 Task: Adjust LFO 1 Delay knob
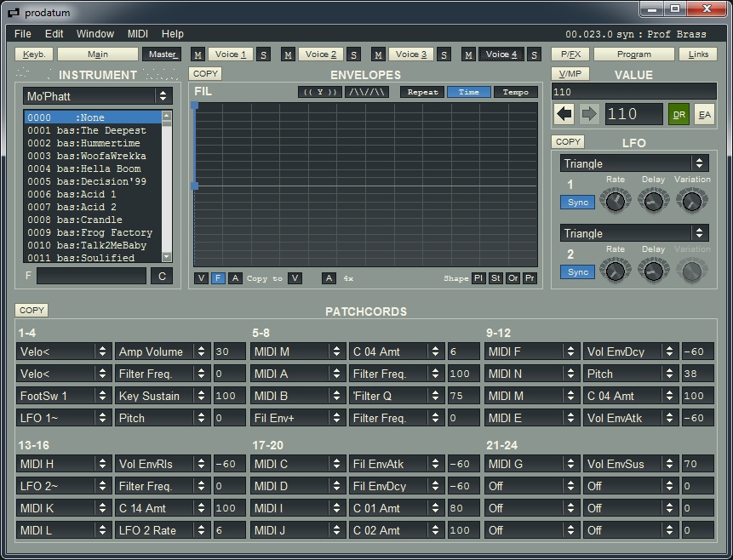tap(654, 201)
